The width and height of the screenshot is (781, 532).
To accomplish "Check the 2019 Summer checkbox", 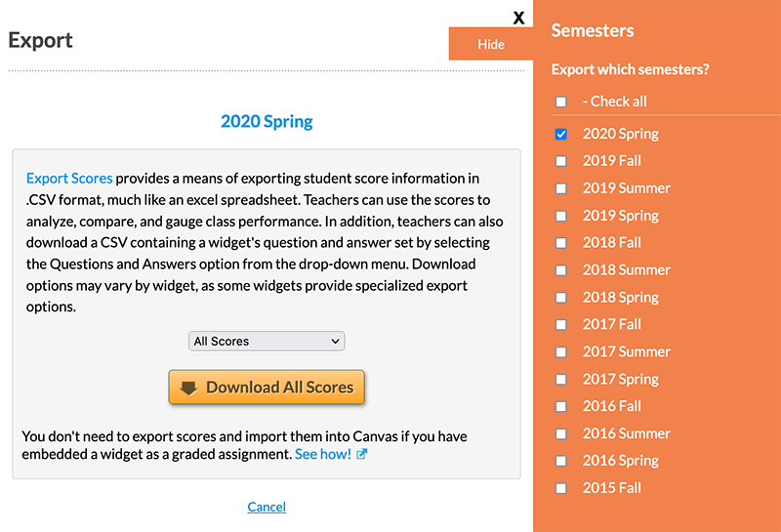I will (x=560, y=188).
